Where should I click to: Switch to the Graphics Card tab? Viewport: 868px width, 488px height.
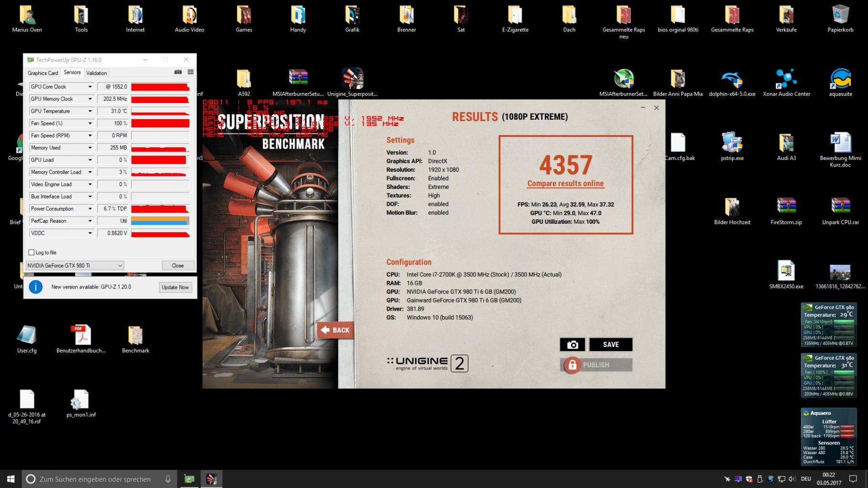pyautogui.click(x=43, y=73)
